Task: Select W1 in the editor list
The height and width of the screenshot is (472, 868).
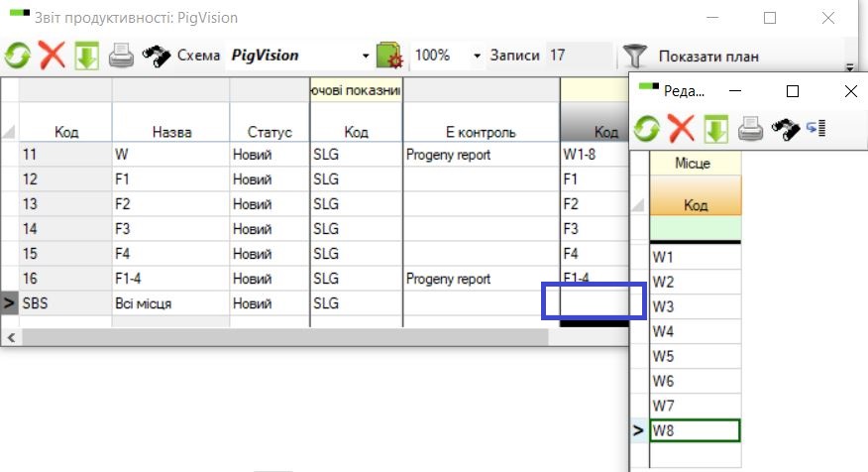Action: (696, 257)
